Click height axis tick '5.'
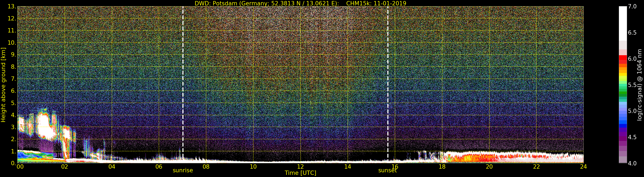Viewport: 644px width, 177px height. pyautogui.click(x=14, y=103)
